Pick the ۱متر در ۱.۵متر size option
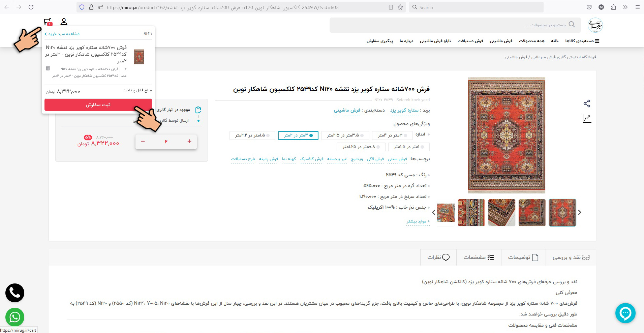The width and height of the screenshot is (644, 333). [x=409, y=147]
